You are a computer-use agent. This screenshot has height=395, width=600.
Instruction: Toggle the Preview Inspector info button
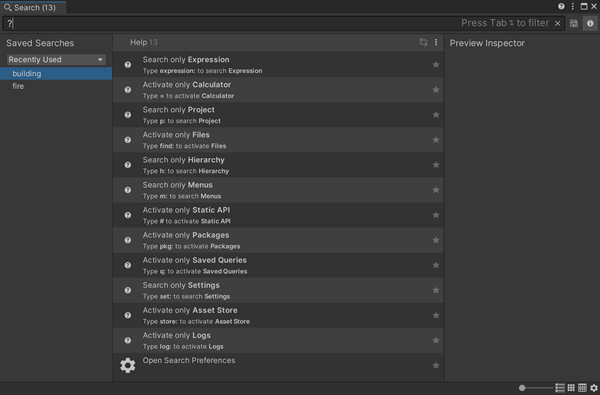(590, 23)
